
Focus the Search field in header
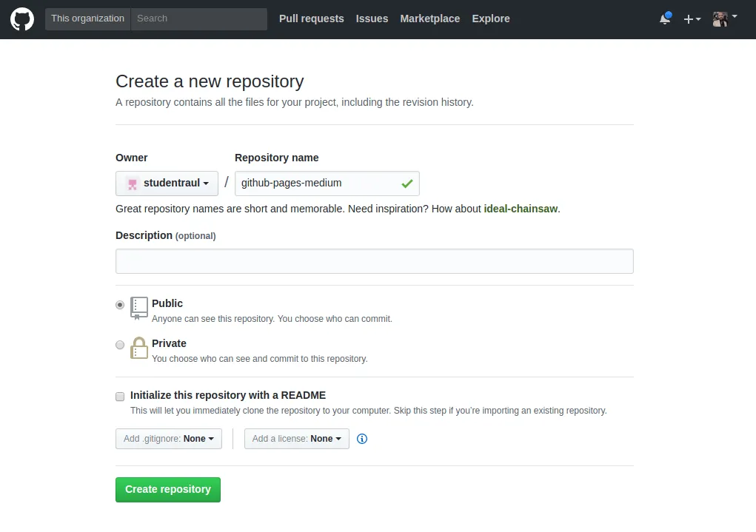pos(198,18)
